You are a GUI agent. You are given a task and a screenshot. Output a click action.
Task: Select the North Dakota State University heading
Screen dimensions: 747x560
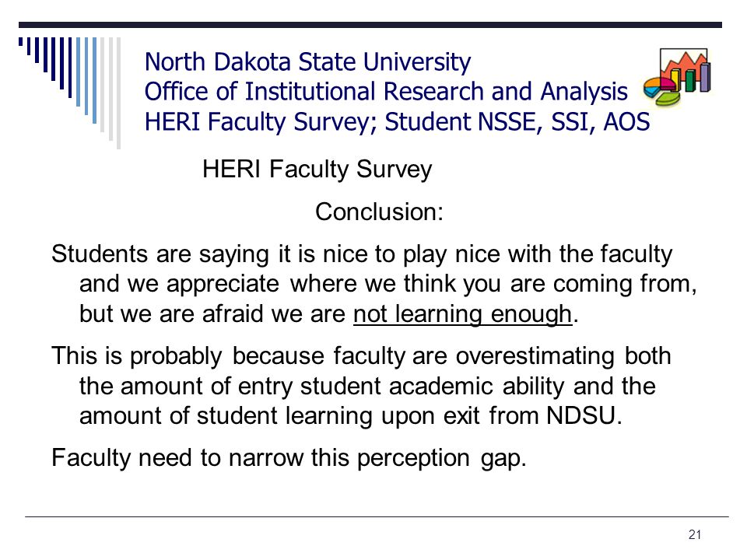308,62
